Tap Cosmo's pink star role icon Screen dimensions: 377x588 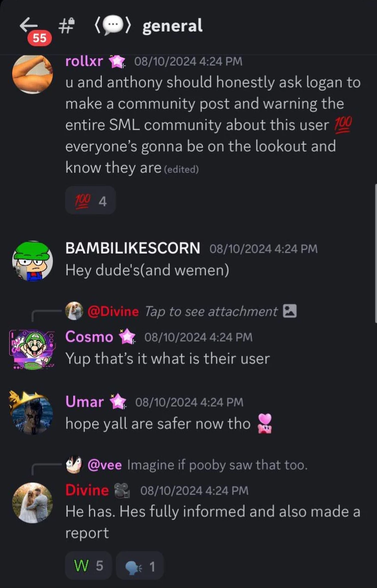[127, 337]
